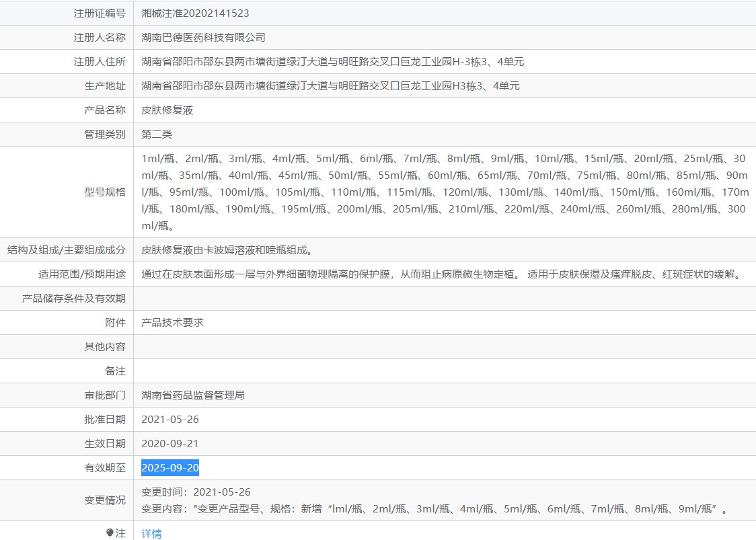
Task: Click the 产品储存条件及有效期 label
Action: tap(74, 298)
